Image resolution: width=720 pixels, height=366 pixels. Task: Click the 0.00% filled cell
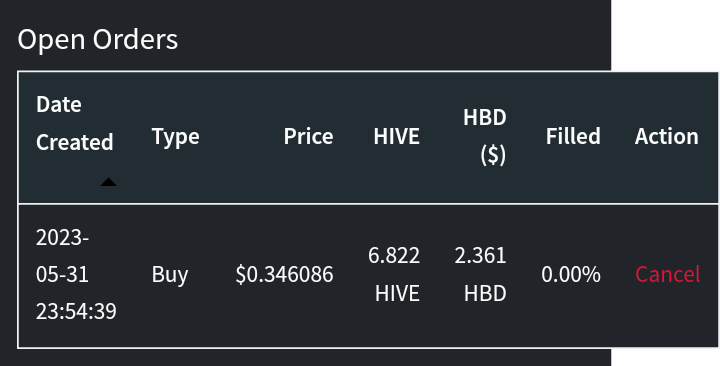tap(571, 275)
